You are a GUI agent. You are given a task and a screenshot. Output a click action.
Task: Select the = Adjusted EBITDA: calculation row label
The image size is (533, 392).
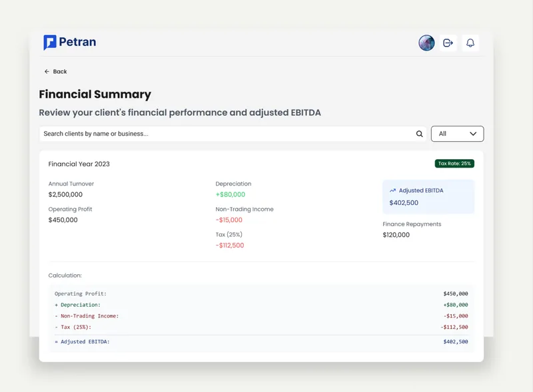pos(82,341)
